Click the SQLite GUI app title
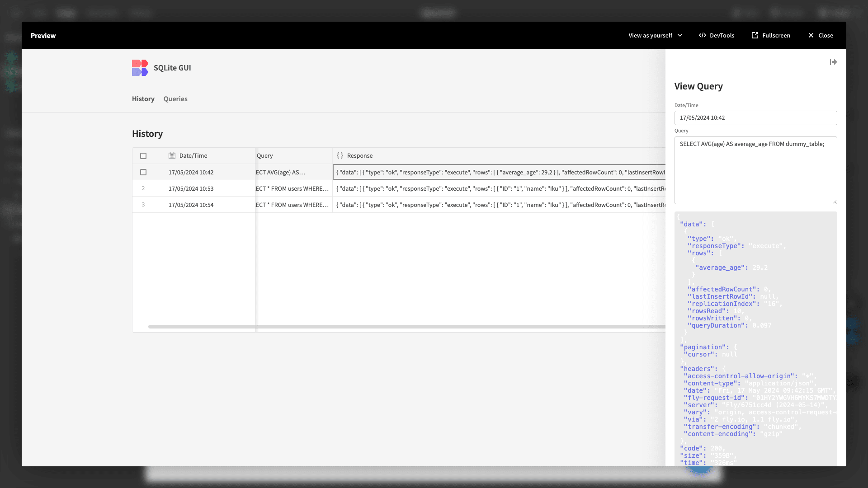868x488 pixels. [x=172, y=68]
